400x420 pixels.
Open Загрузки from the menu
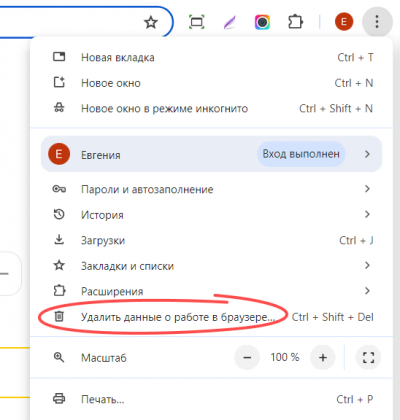point(211,240)
